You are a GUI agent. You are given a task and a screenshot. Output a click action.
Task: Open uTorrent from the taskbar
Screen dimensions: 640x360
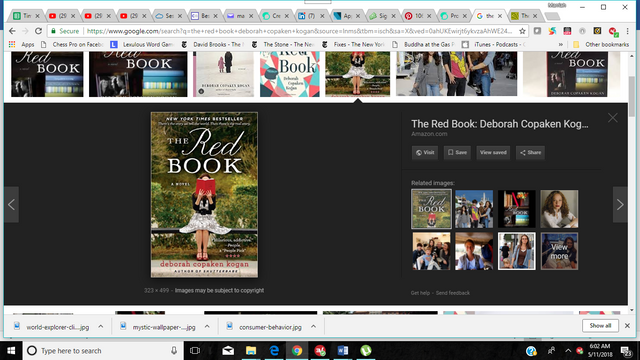click(366, 351)
